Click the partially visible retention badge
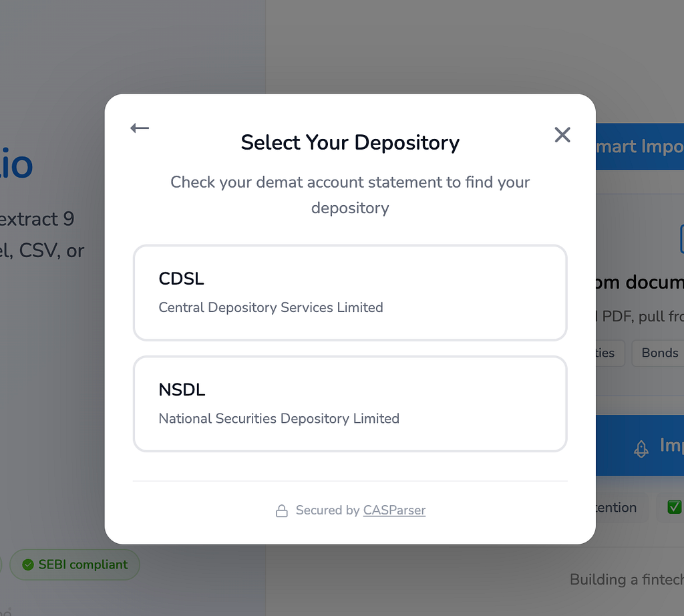Image resolution: width=684 pixels, height=616 pixels. pos(615,507)
